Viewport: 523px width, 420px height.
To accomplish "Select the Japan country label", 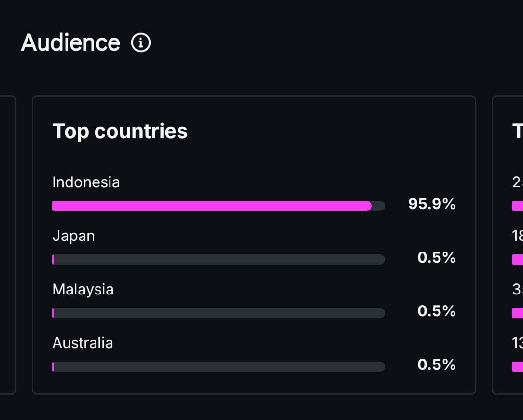I will coord(73,236).
